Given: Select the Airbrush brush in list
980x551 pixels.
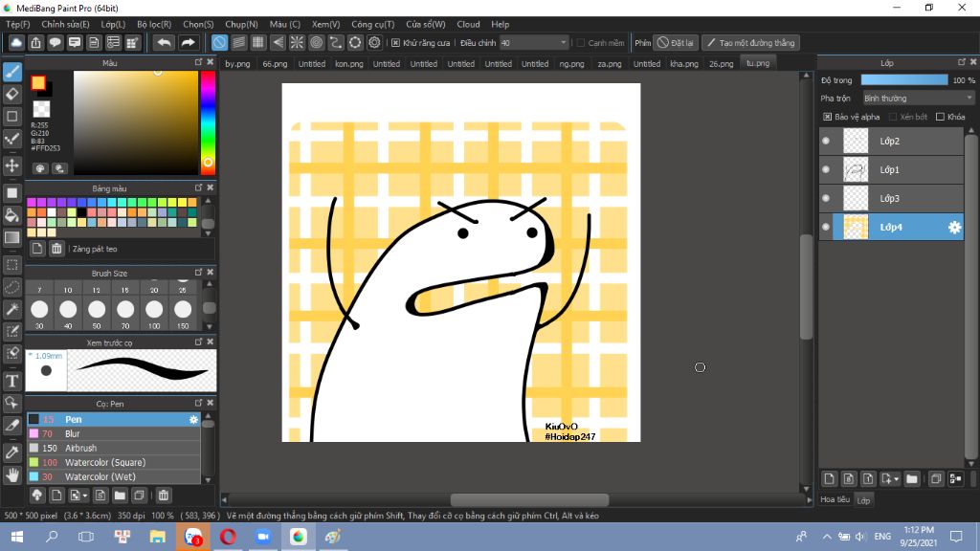Looking at the screenshot, I should click(x=80, y=448).
